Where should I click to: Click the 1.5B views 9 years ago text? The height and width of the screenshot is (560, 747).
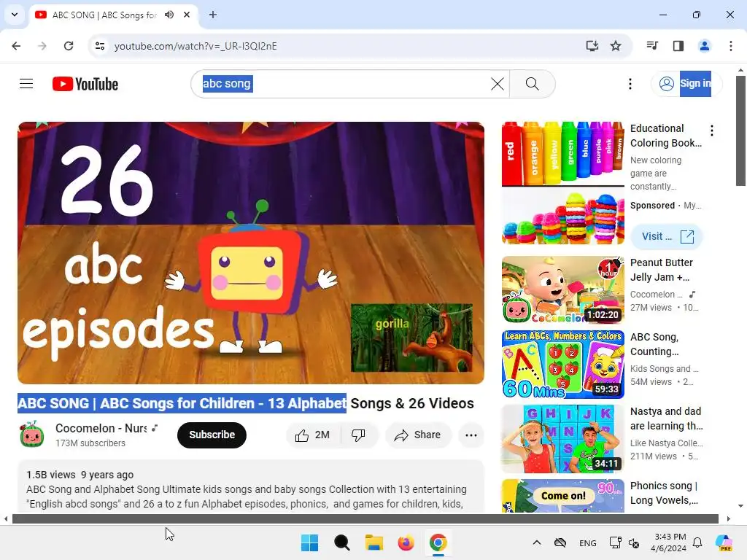coord(80,475)
